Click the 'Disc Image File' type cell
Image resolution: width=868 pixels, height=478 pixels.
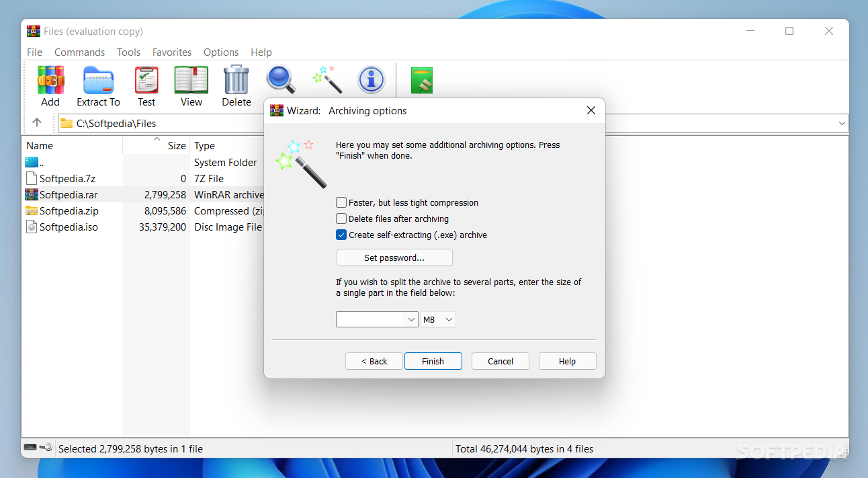(x=228, y=227)
